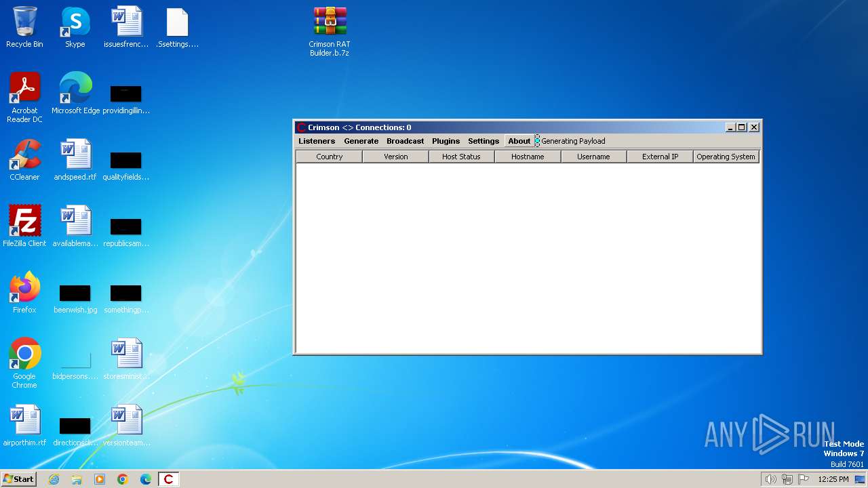868x488 pixels.
Task: Select the .Ssettings file icon
Action: point(177,28)
